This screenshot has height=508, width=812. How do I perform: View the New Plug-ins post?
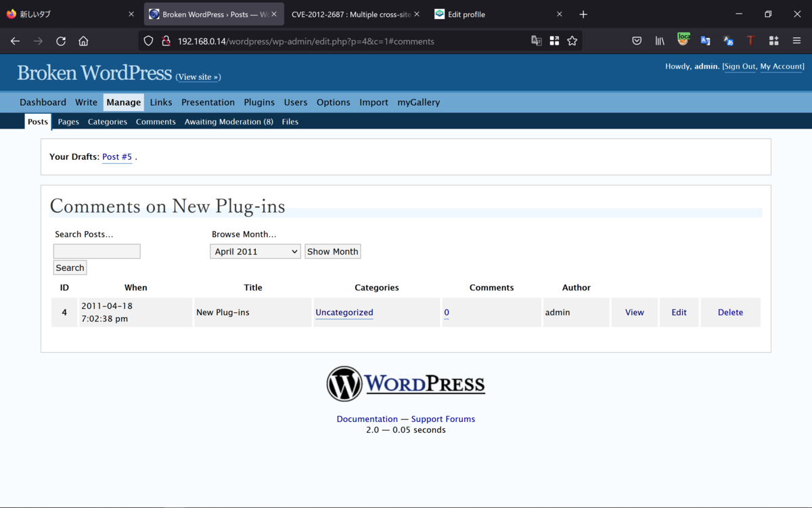[x=635, y=312]
